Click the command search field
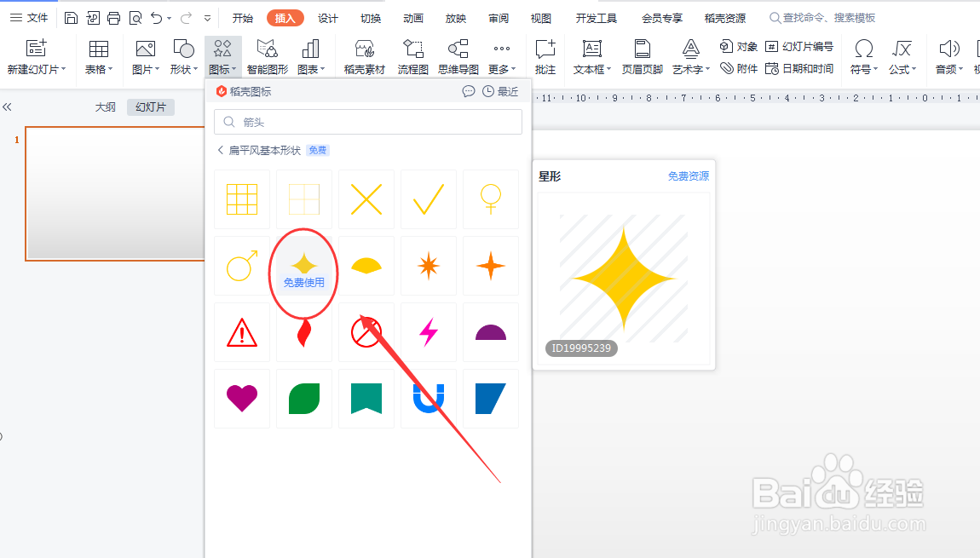 822,18
